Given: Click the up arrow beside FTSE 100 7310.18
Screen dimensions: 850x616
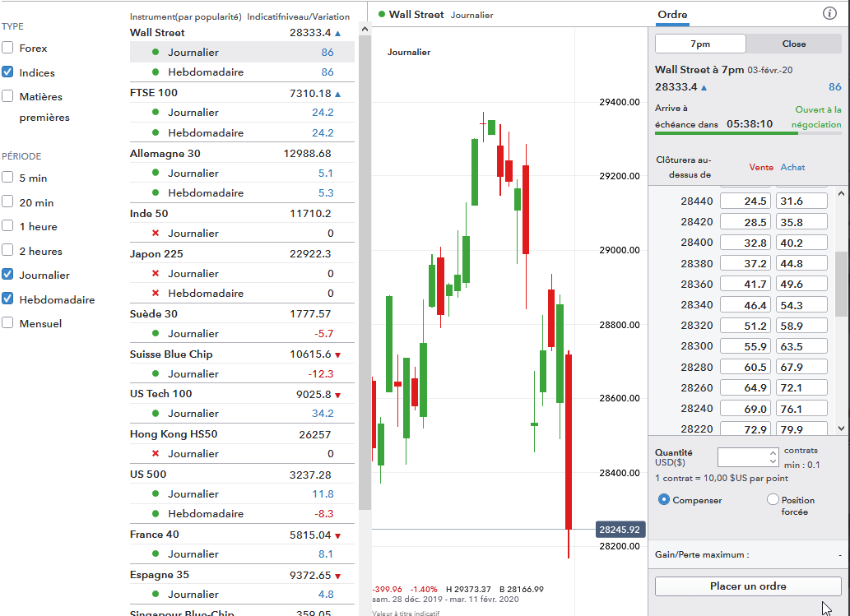Looking at the screenshot, I should (337, 95).
